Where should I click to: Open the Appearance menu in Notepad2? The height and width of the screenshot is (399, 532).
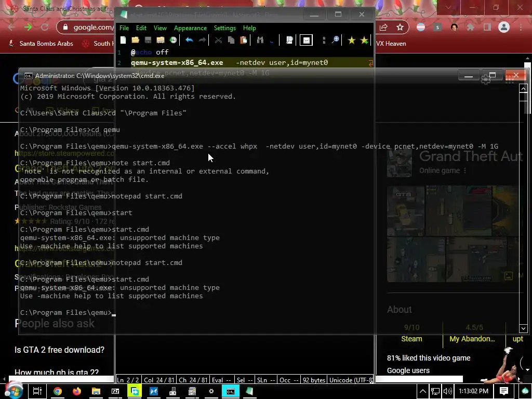coord(190,28)
